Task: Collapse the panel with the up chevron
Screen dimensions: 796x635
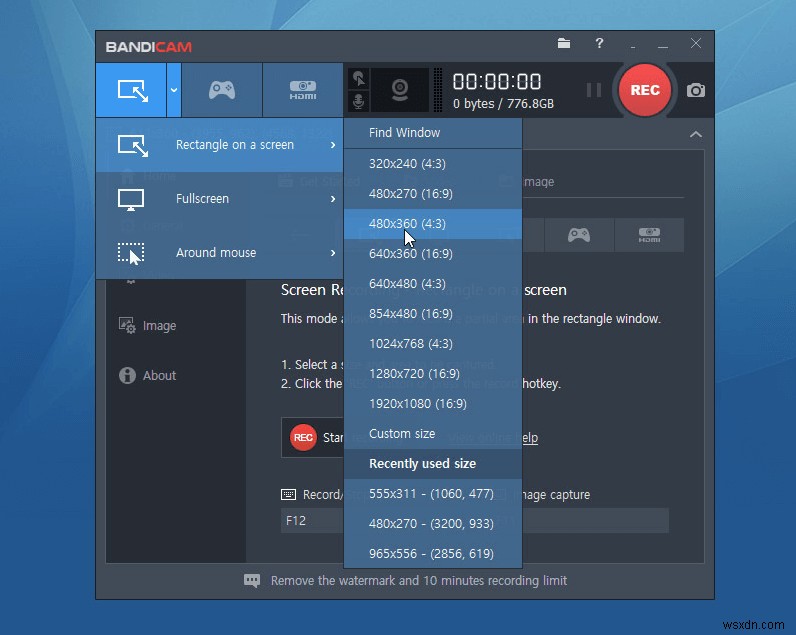Action: [695, 135]
